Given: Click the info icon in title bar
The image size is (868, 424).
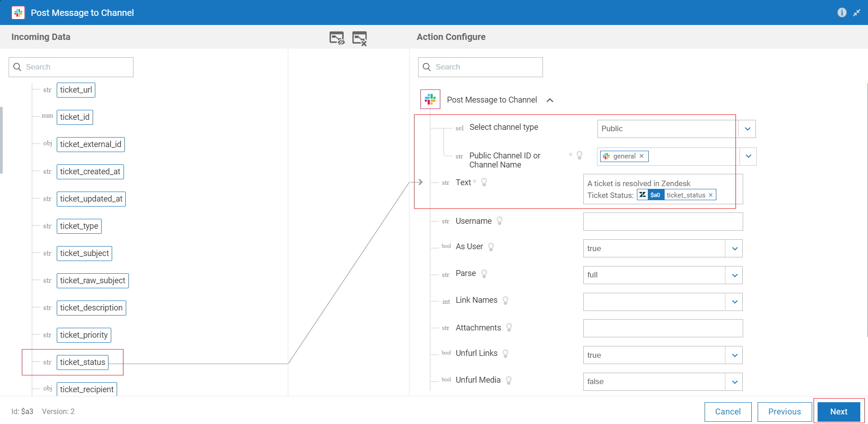Looking at the screenshot, I should 842,13.
